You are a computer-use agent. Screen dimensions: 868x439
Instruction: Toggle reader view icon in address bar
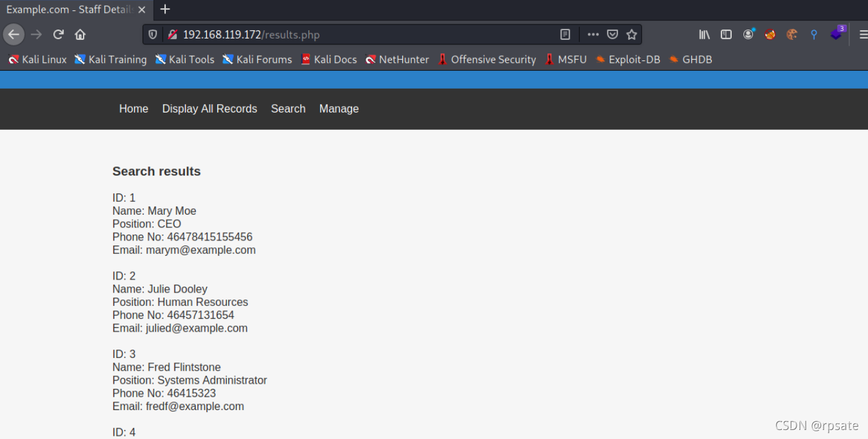point(565,35)
